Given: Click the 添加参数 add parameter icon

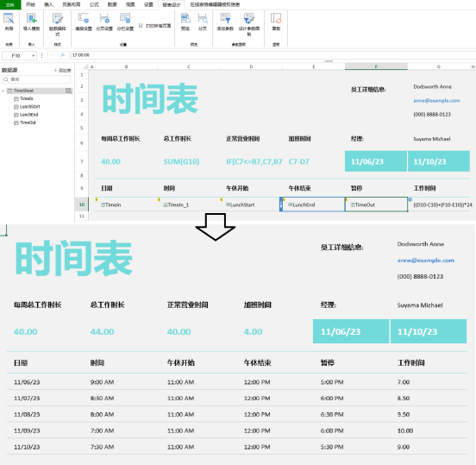Looking at the screenshot, I should pos(225,19).
